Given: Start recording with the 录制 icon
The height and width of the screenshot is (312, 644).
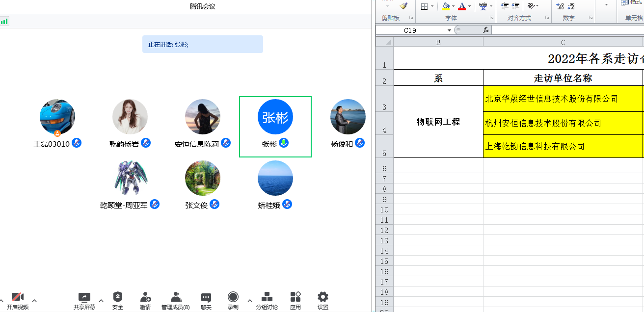Looking at the screenshot, I should [233, 297].
